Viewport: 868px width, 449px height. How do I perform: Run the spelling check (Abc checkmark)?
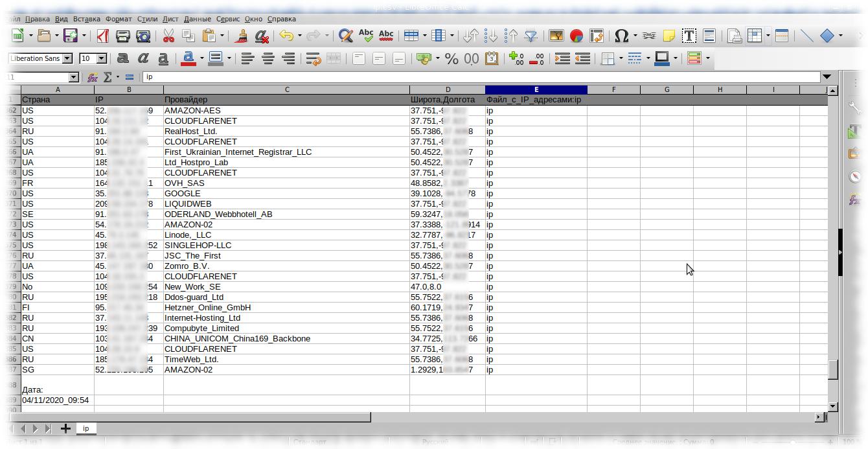pos(366,36)
